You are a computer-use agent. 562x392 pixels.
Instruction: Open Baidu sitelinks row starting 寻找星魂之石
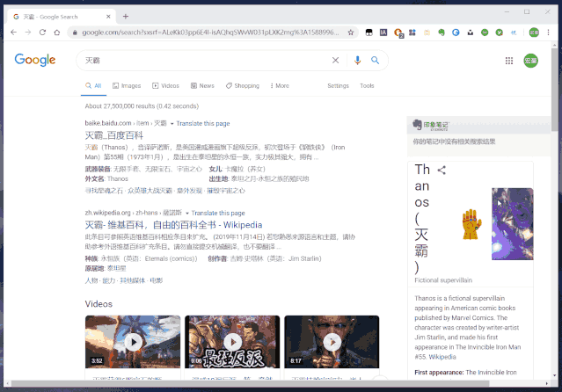165,191
